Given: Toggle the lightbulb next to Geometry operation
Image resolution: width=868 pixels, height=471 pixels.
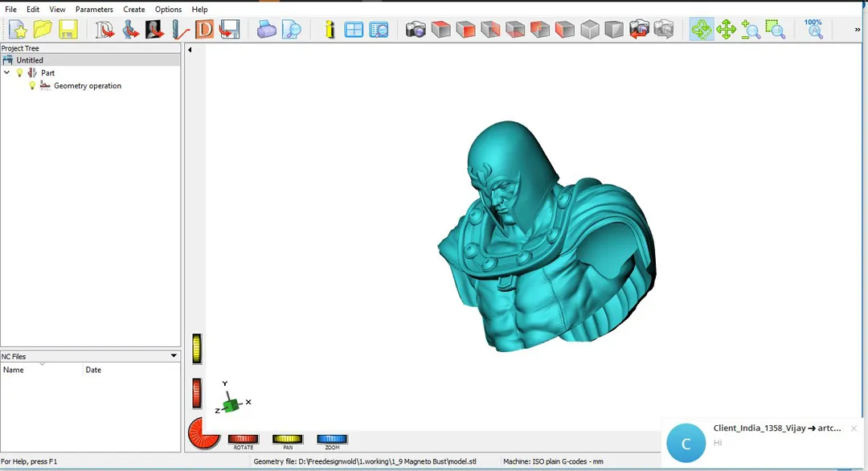Looking at the screenshot, I should tap(32, 86).
